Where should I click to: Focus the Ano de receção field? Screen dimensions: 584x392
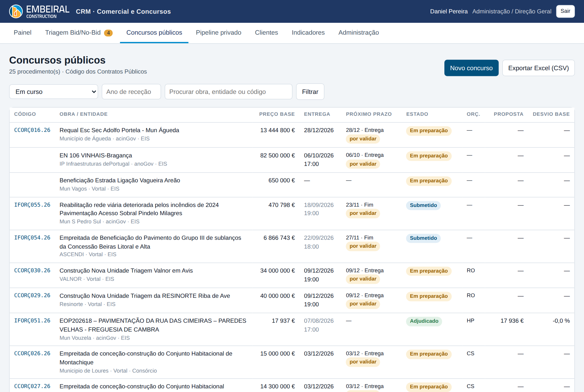coord(131,92)
